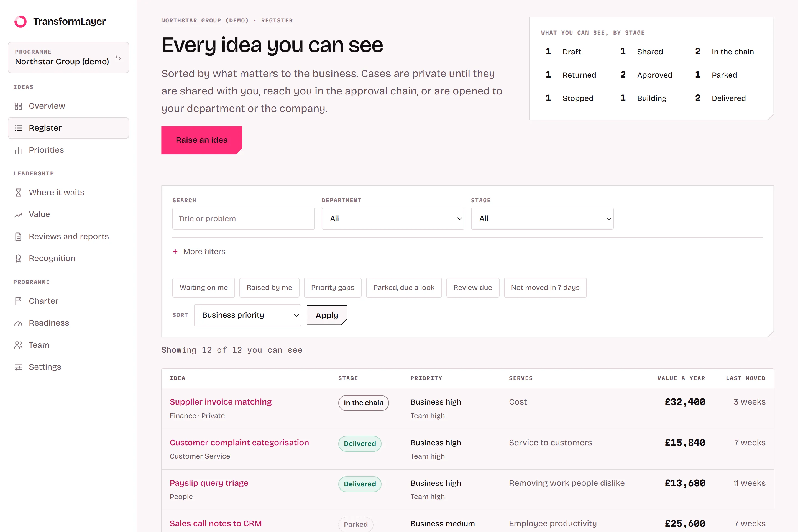Click the Delivered badge for Payslip query triage

point(360,484)
